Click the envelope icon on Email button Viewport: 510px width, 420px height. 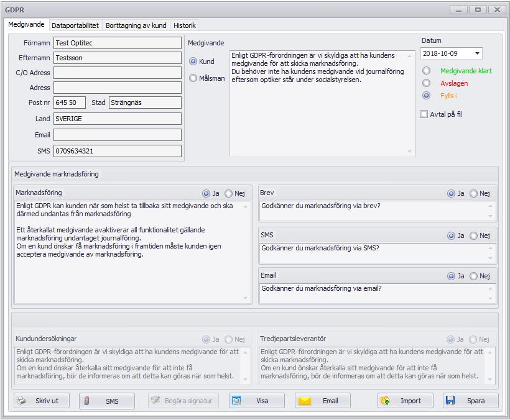pos(305,401)
